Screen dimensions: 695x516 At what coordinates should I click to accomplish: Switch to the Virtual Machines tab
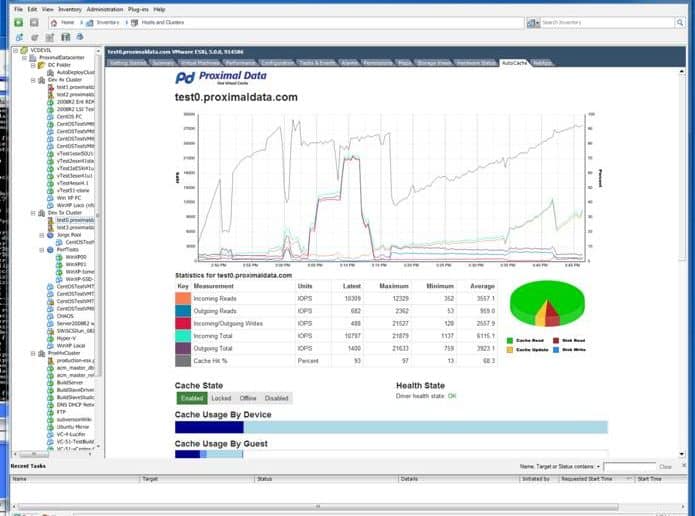(x=199, y=63)
